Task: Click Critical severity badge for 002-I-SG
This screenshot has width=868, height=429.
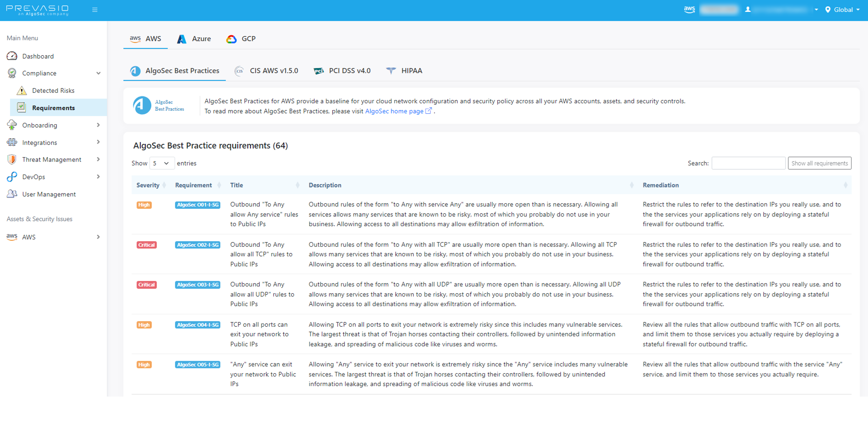Action: click(x=147, y=245)
